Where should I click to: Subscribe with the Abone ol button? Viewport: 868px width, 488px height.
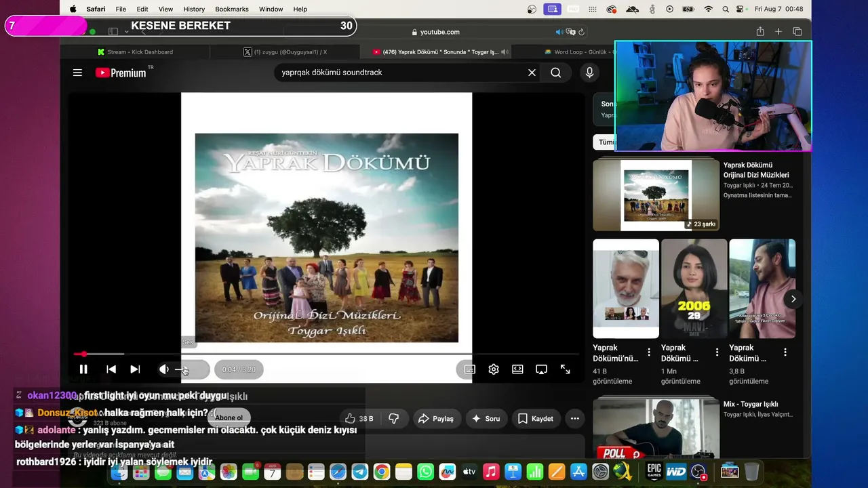[229, 418]
